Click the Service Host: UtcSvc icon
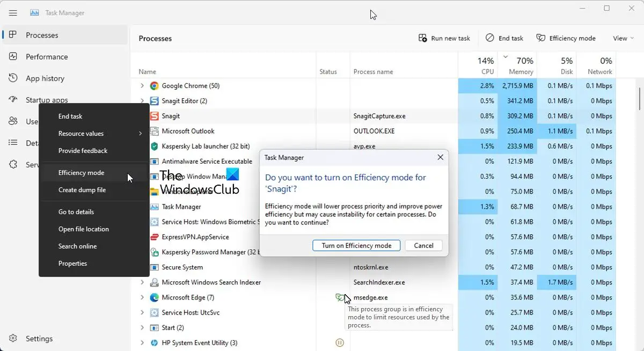The width and height of the screenshot is (644, 351). 154,312
